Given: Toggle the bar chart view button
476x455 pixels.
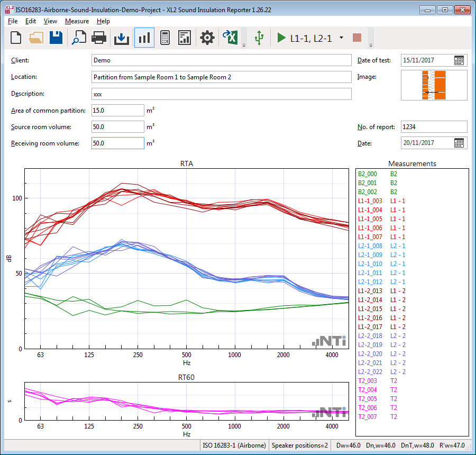Looking at the screenshot, I should coord(144,38).
